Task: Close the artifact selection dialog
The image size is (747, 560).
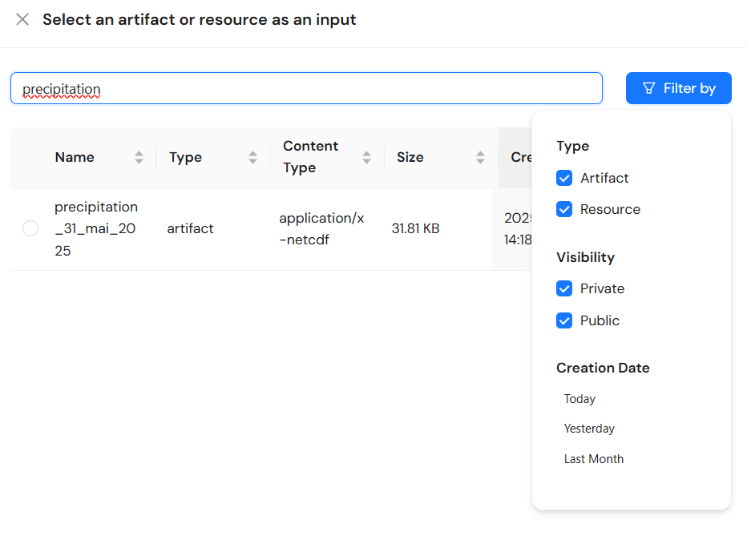Action: [x=22, y=20]
